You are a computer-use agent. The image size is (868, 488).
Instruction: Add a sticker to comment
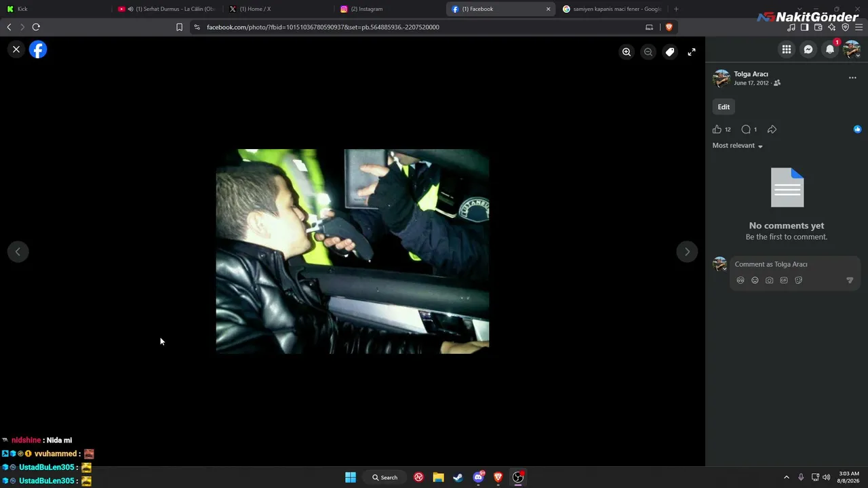pos(798,281)
